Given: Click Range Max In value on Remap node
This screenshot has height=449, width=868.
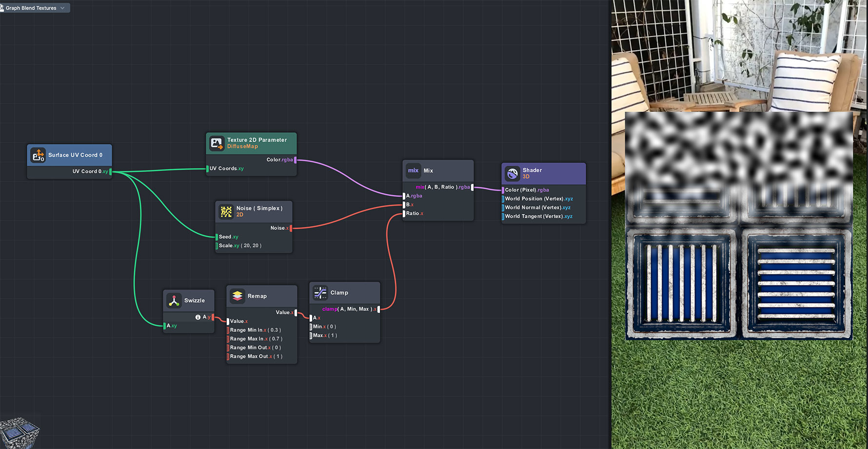Looking at the screenshot, I should click(x=276, y=339).
